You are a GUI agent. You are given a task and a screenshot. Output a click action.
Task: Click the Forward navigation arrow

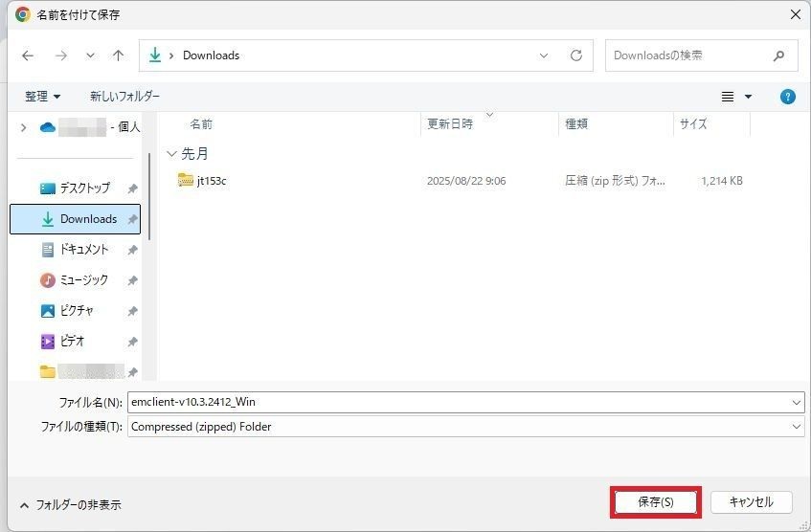point(61,55)
